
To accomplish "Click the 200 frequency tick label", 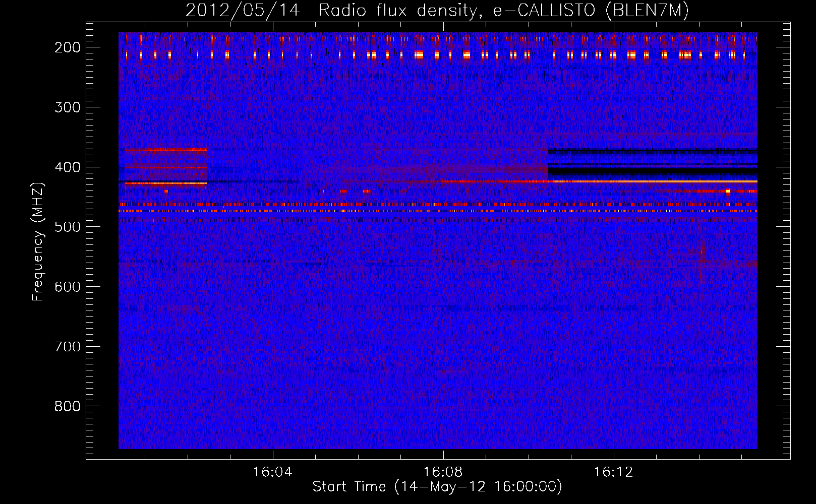I will [x=68, y=47].
